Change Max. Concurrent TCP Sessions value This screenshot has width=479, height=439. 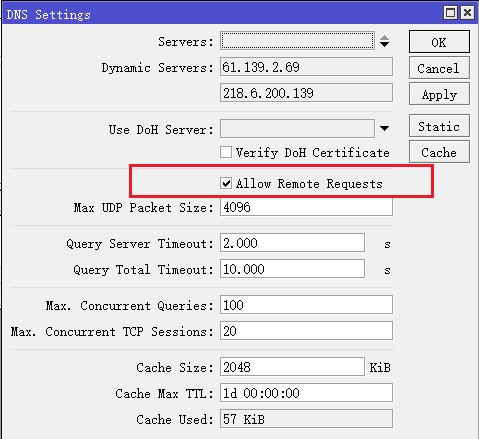point(306,331)
